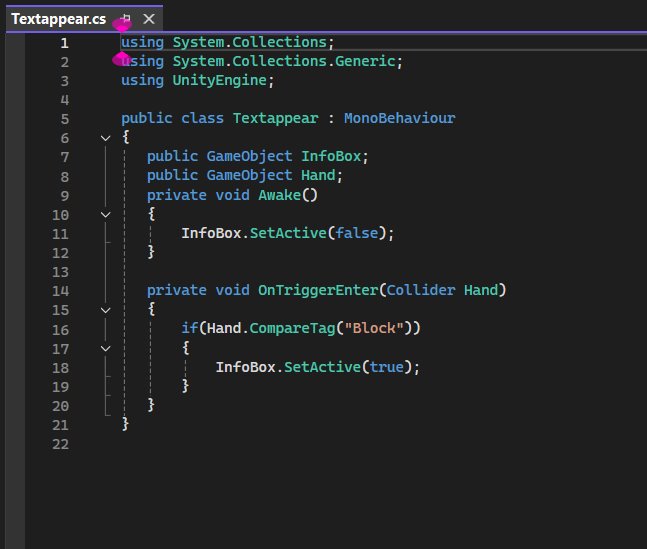The width and height of the screenshot is (647, 549).
Task: Close the Textappear.cs tab
Action: pyautogui.click(x=148, y=19)
